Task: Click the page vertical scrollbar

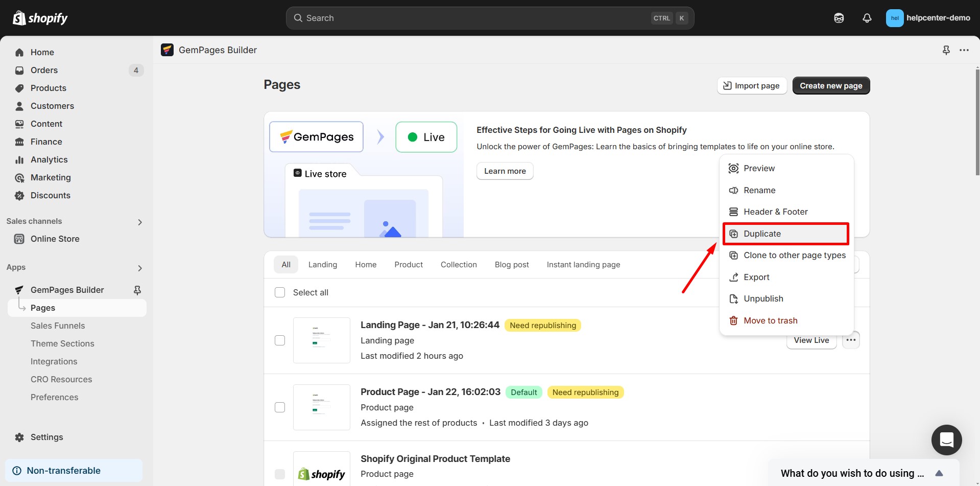Action: 977,123
